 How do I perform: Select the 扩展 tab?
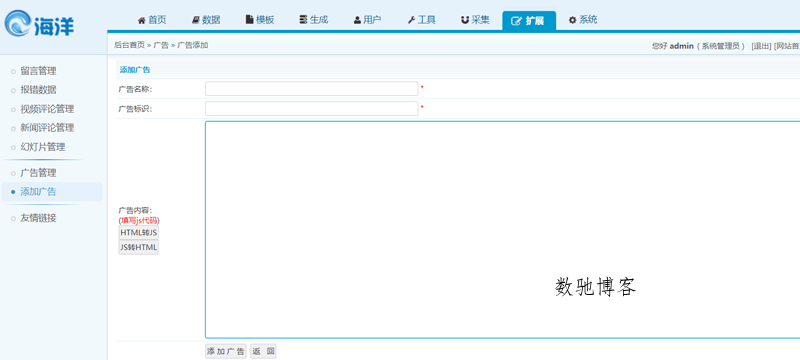tap(529, 21)
